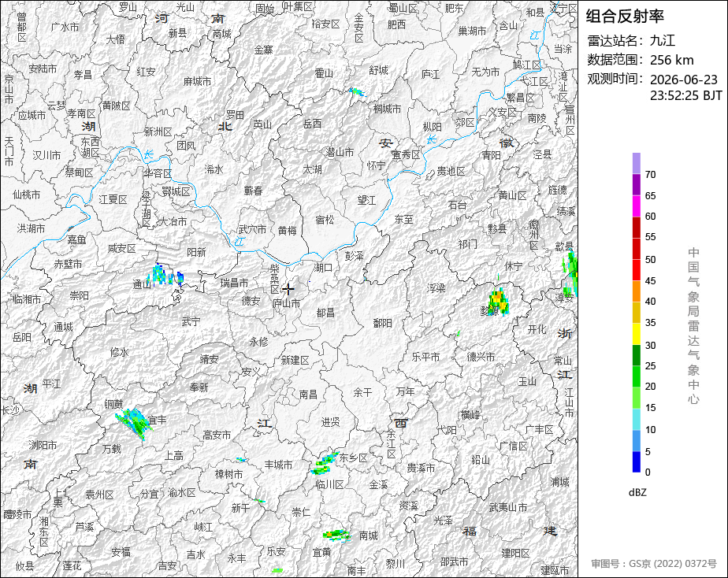The height and width of the screenshot is (578, 728).
Task: Click the 丰城市 label on the map
Action: click(279, 465)
